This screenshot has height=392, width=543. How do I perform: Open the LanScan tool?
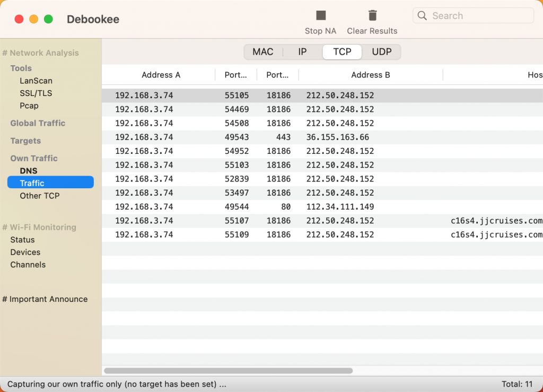tap(37, 81)
